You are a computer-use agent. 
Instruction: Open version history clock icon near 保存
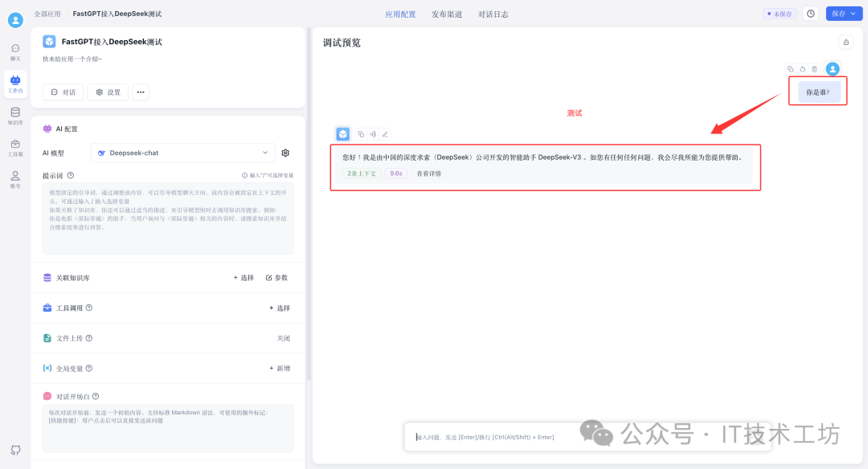(811, 14)
